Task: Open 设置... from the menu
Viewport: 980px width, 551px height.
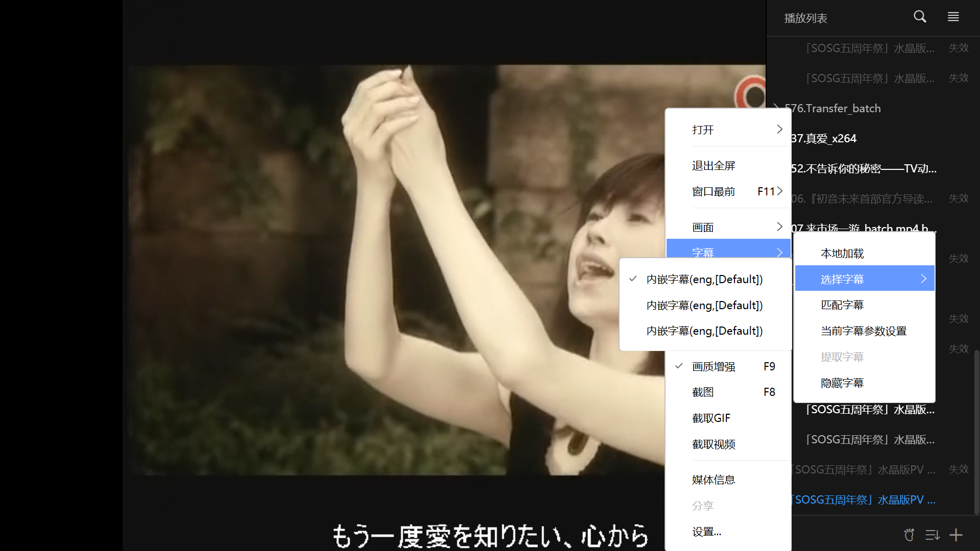Action: pyautogui.click(x=706, y=532)
